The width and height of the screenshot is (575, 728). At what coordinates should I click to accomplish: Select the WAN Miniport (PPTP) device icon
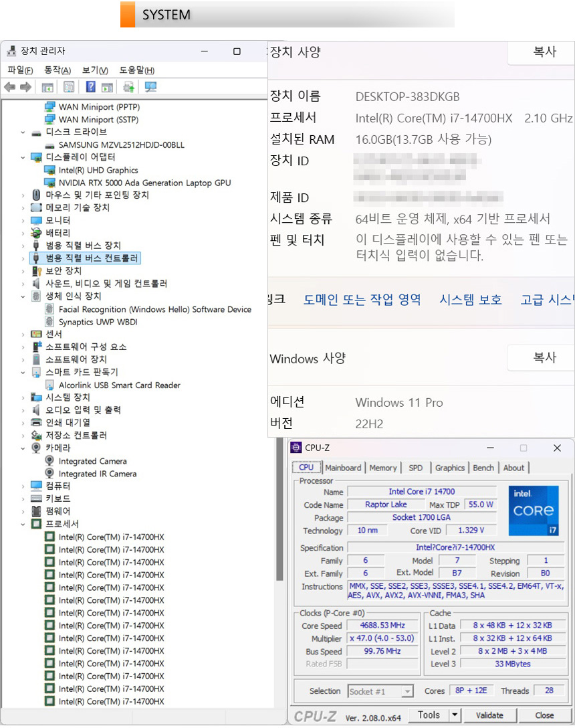(49, 107)
